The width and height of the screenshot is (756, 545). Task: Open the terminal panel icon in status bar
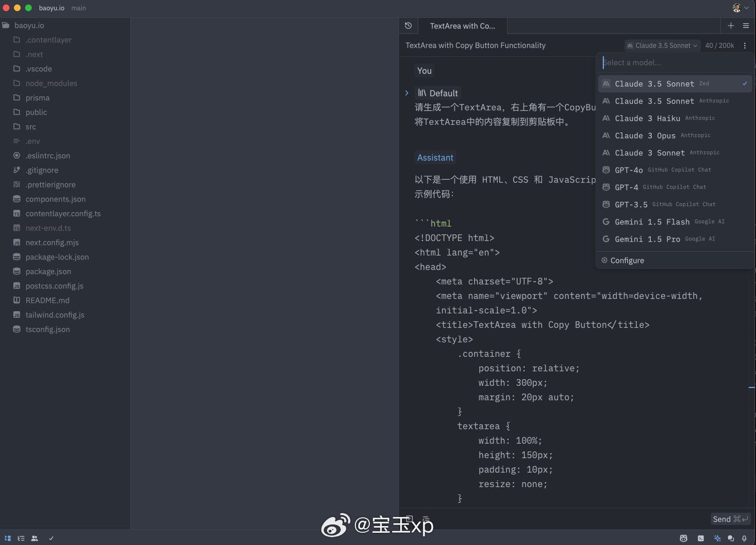701,538
